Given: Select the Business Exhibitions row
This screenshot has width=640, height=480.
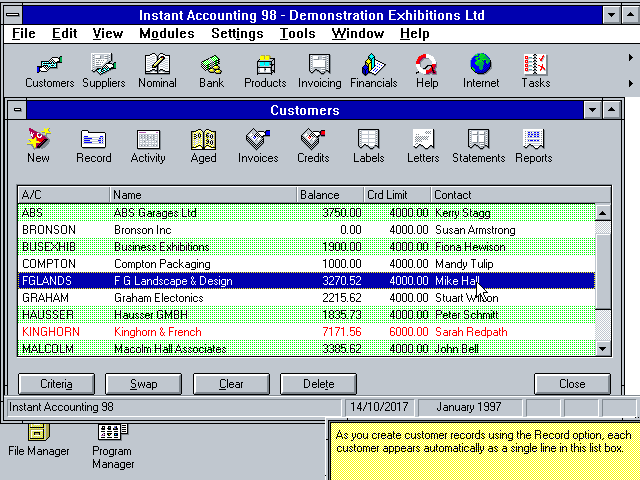Looking at the screenshot, I should tap(307, 247).
